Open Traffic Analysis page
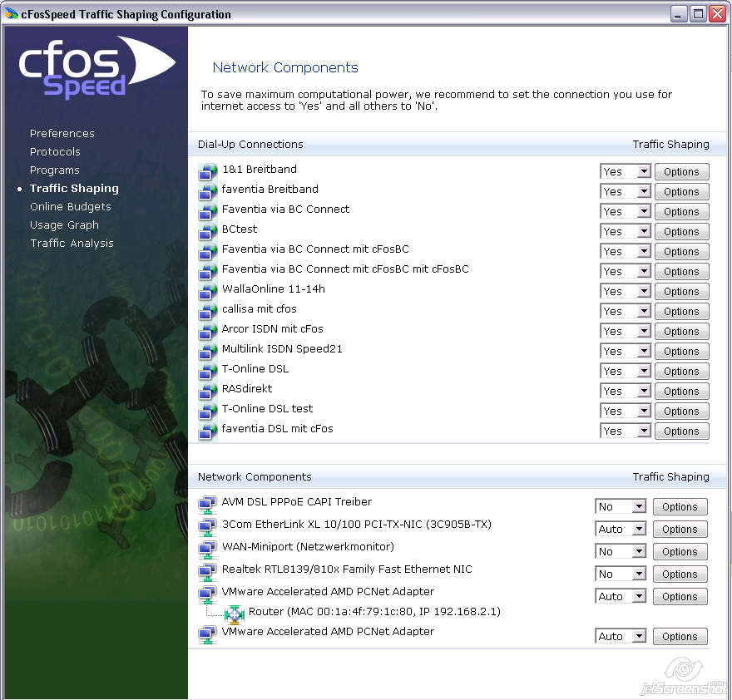Screen dimensions: 732x700 pos(72,243)
